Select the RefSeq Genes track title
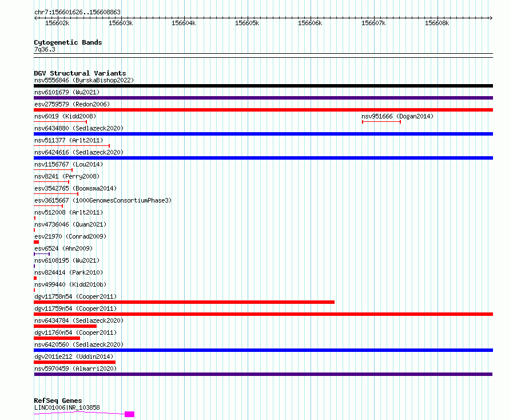The height and width of the screenshot is (420, 509). click(x=58, y=401)
